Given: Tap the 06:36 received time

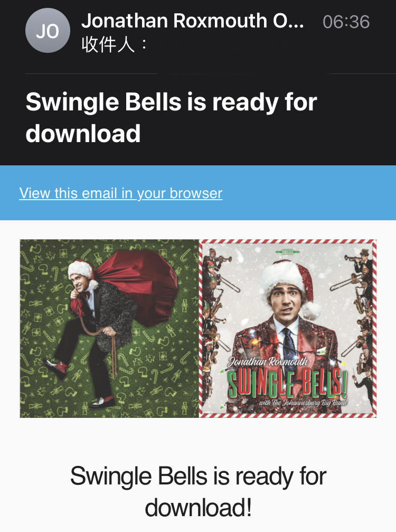Looking at the screenshot, I should coord(346,22).
